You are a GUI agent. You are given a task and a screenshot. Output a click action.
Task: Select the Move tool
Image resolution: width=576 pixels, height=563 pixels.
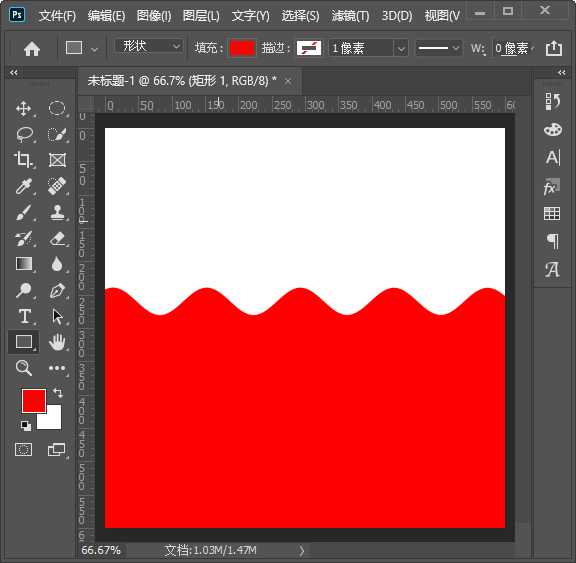point(24,109)
